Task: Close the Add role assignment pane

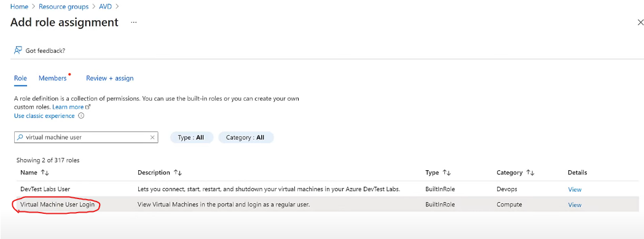Action: coord(640,22)
